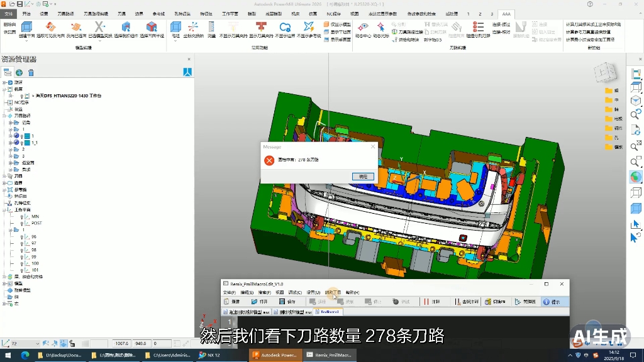The width and height of the screenshot is (644, 362).
Task: Collapse the 刀具路径 node in explorer tree
Action: tap(4, 116)
